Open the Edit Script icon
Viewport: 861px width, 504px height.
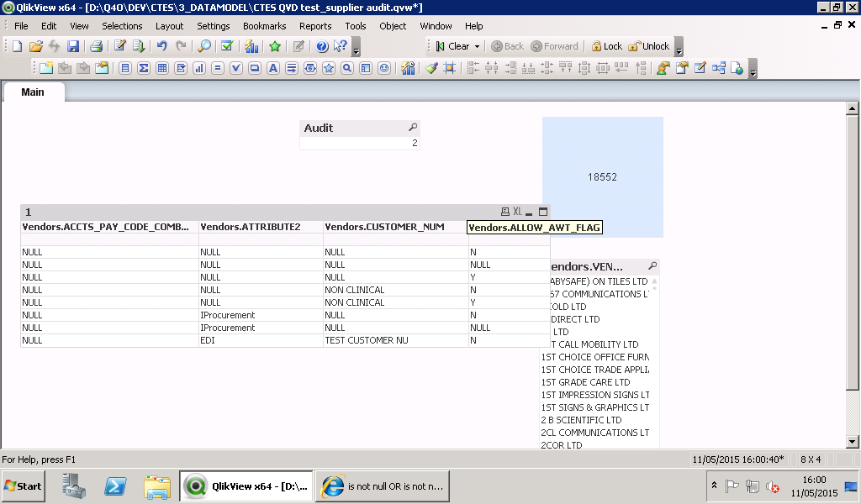[119, 46]
